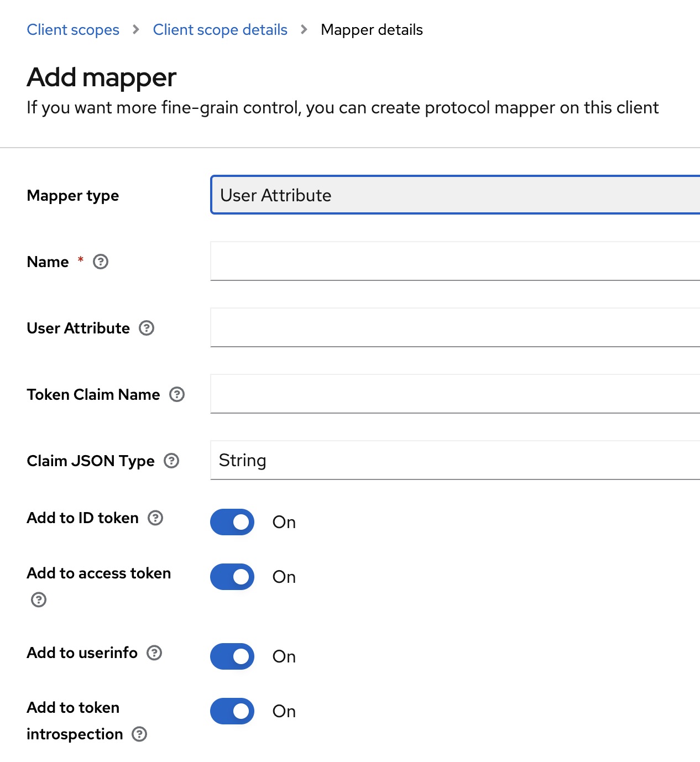Click help icon next to Name label

(101, 262)
